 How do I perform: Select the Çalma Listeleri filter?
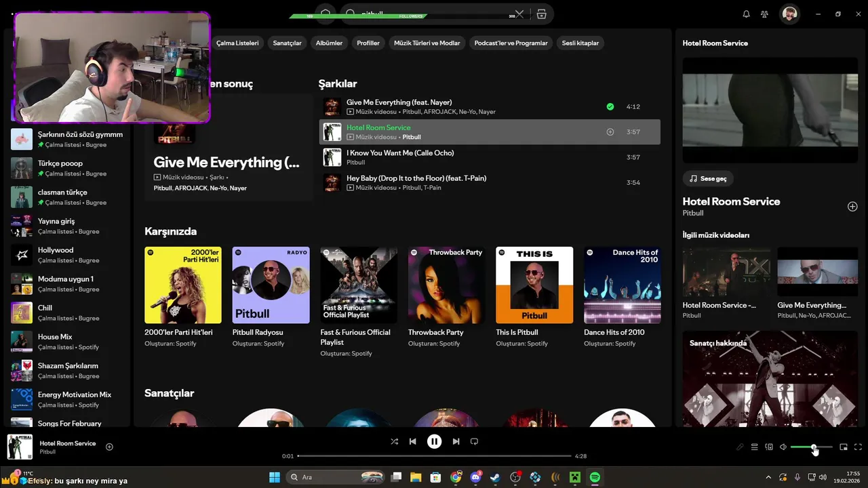[237, 43]
